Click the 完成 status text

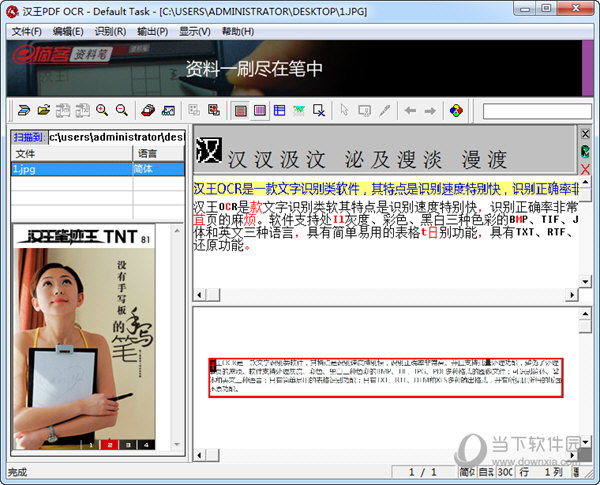18,472
